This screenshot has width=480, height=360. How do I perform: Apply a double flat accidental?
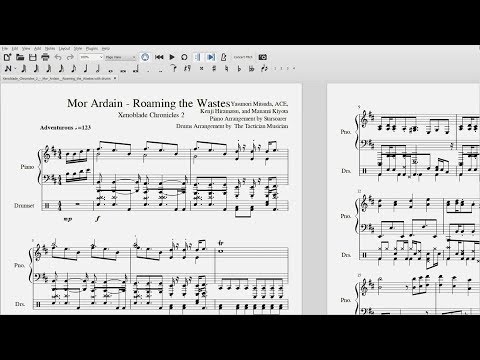[x=251, y=69]
